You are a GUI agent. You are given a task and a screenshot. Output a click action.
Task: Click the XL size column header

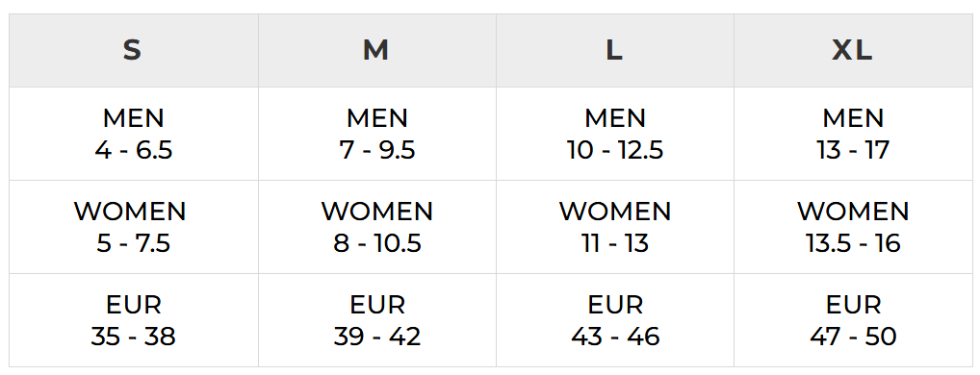tap(853, 51)
